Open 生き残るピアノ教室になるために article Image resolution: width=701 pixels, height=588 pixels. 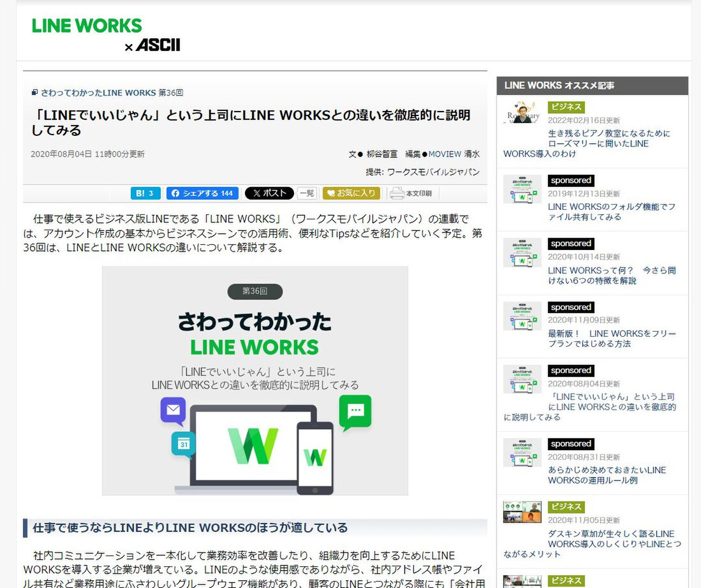587,143
